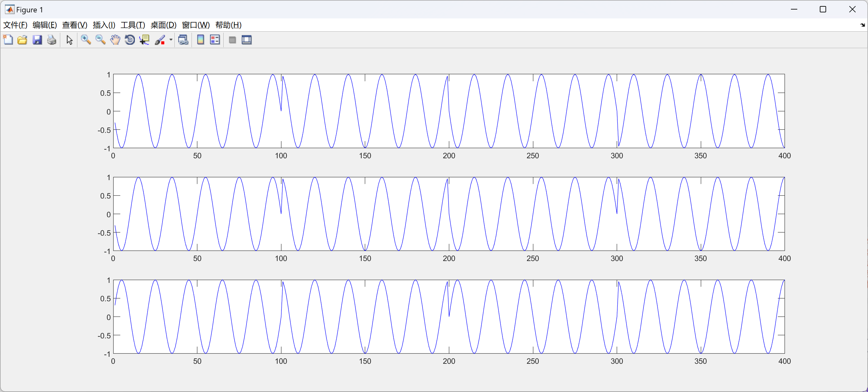Click the dock figure arrow at top right

[862, 25]
